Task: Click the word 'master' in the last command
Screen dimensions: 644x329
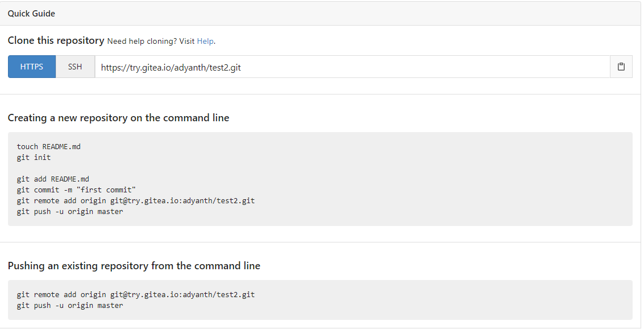Action: pos(110,306)
